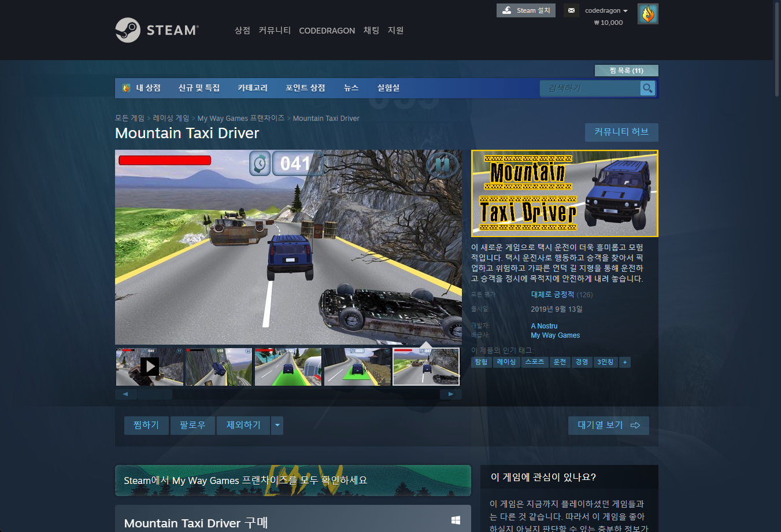The width and height of the screenshot is (781, 532).
Task: Click the Windows platform icon
Action: tap(456, 520)
